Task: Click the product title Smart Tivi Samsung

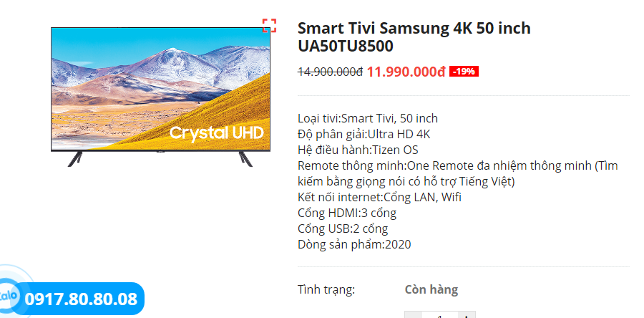Action: click(x=414, y=37)
